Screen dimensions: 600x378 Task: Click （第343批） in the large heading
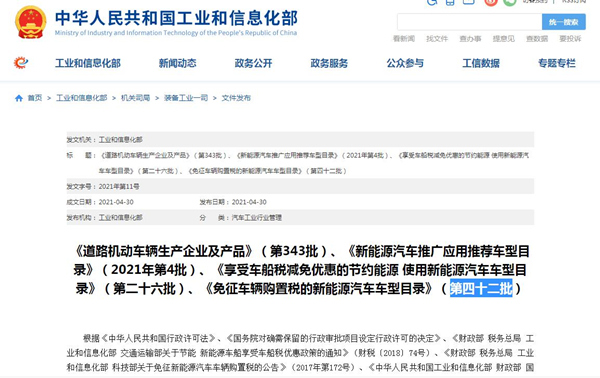294,251
